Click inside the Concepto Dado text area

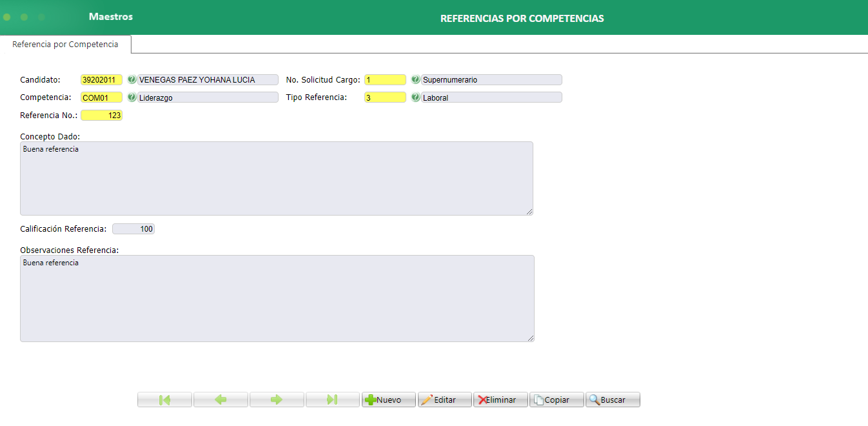pos(277,178)
